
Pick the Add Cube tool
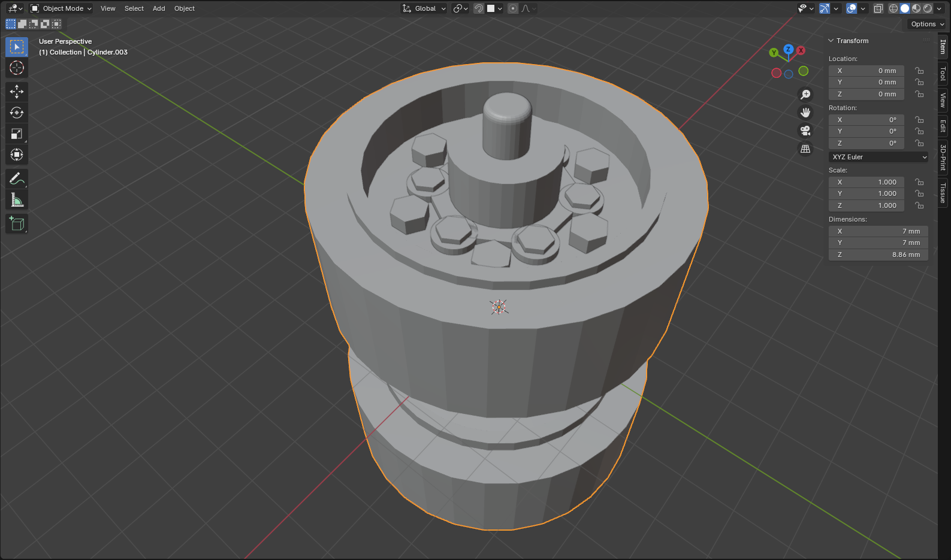[17, 223]
